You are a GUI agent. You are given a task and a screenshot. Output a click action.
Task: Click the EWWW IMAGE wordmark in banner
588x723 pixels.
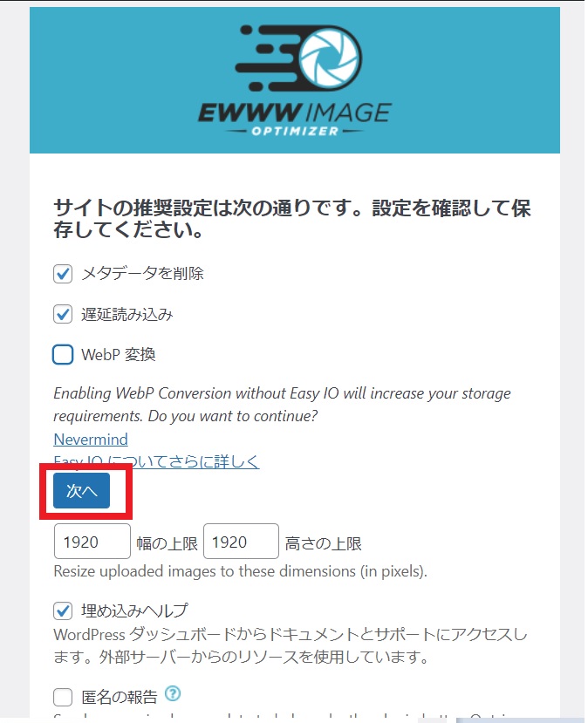[295, 113]
